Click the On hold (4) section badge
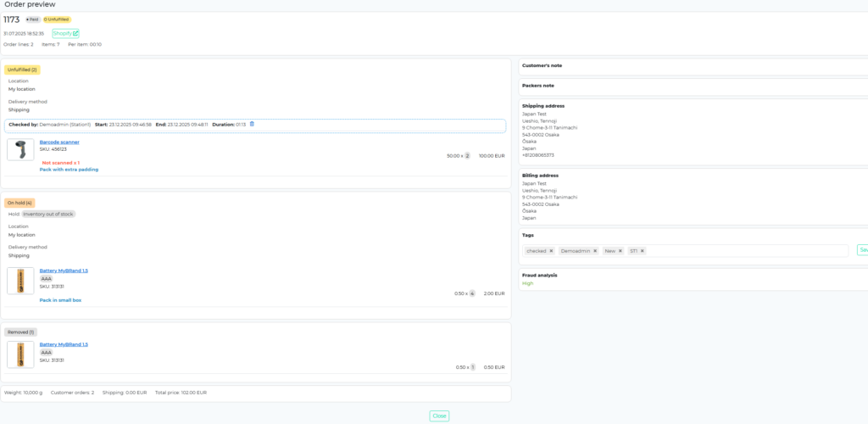The image size is (868, 424). [x=19, y=203]
